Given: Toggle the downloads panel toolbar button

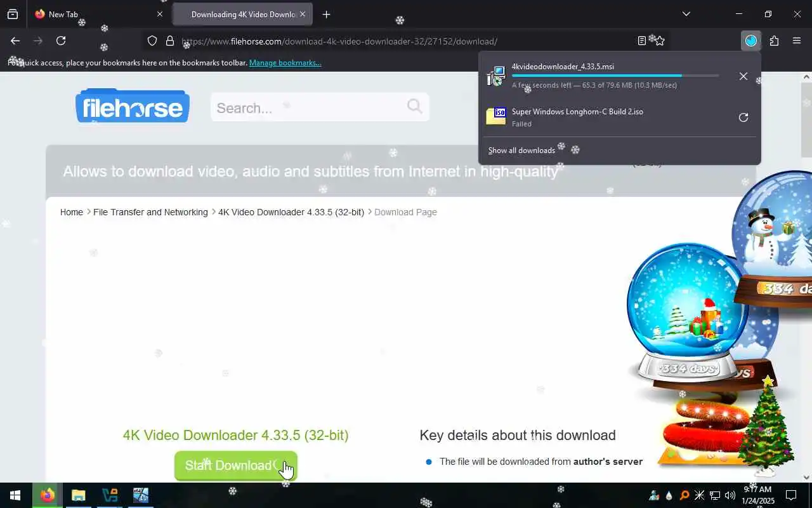Looking at the screenshot, I should point(751,41).
